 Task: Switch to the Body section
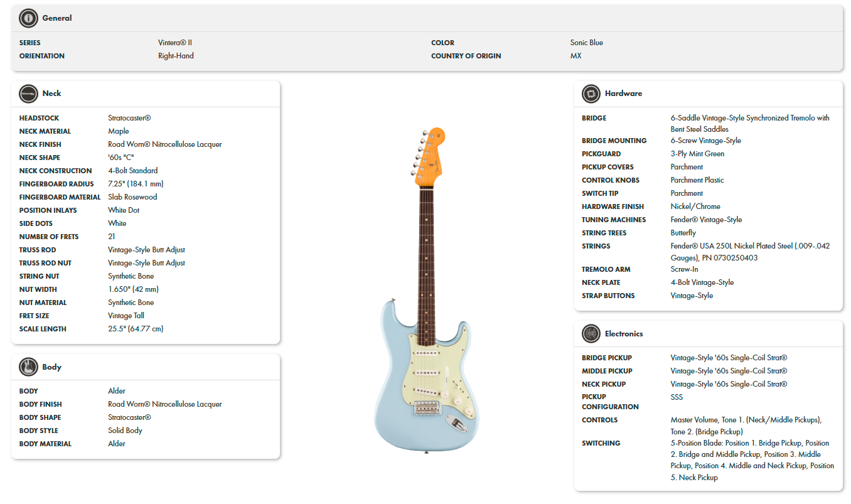tap(50, 367)
